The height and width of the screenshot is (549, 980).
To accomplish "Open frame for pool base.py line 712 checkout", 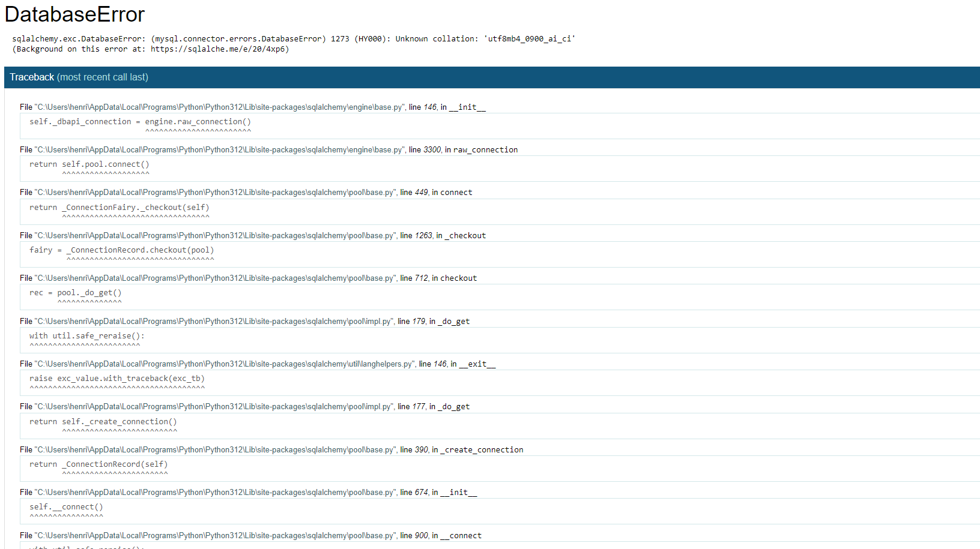I will [x=249, y=278].
